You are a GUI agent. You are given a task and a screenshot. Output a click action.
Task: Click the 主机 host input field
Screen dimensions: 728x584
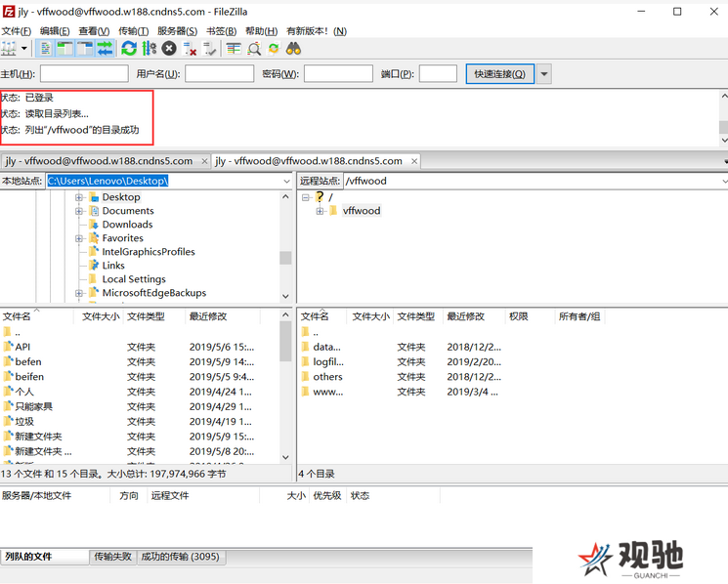click(84, 74)
